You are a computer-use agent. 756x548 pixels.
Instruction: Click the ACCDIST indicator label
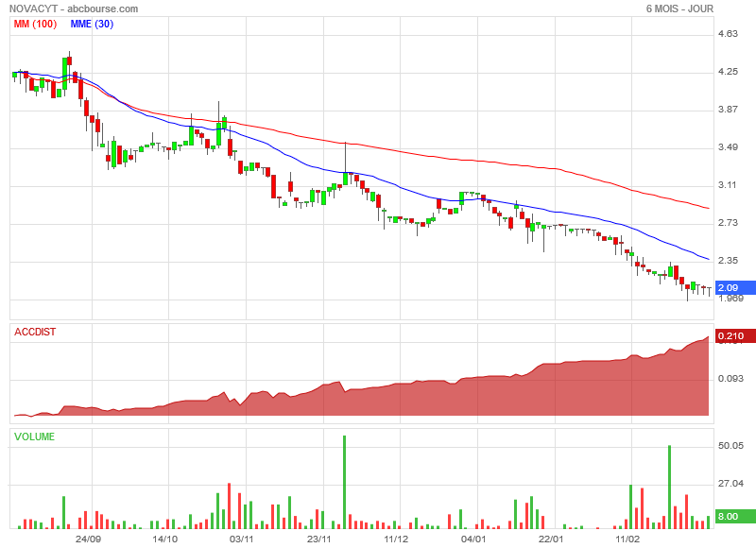coord(35,332)
